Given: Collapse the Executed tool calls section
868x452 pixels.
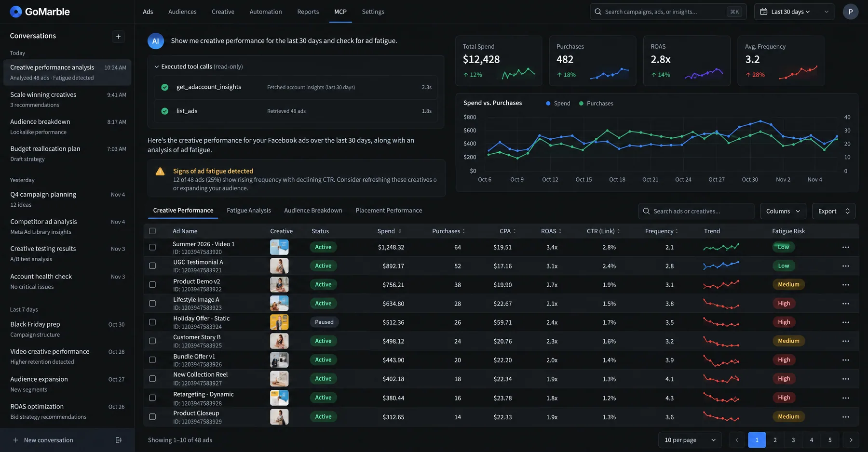Looking at the screenshot, I should (x=156, y=66).
